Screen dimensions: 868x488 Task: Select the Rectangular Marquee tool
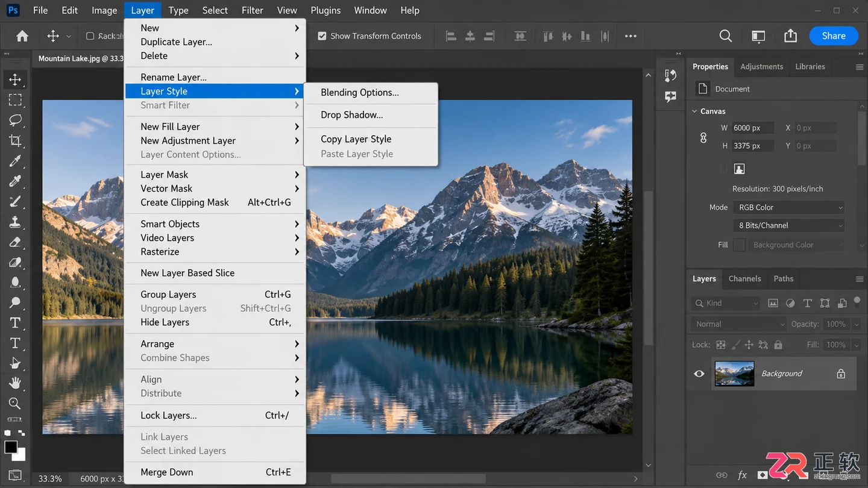pyautogui.click(x=15, y=100)
